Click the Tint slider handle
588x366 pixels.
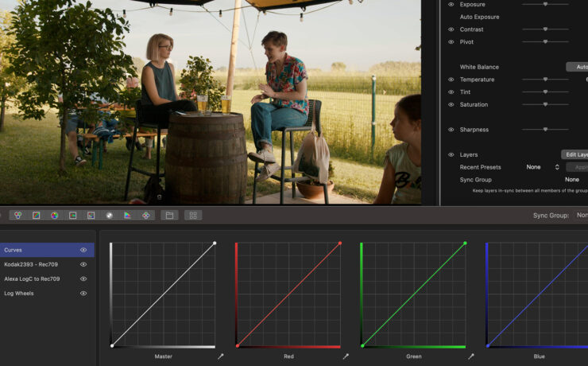pos(545,91)
